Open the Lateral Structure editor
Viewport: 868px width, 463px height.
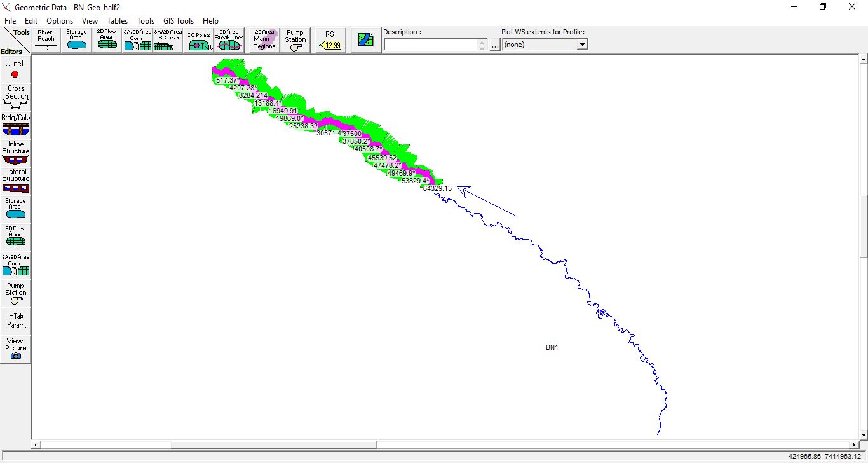tap(16, 180)
